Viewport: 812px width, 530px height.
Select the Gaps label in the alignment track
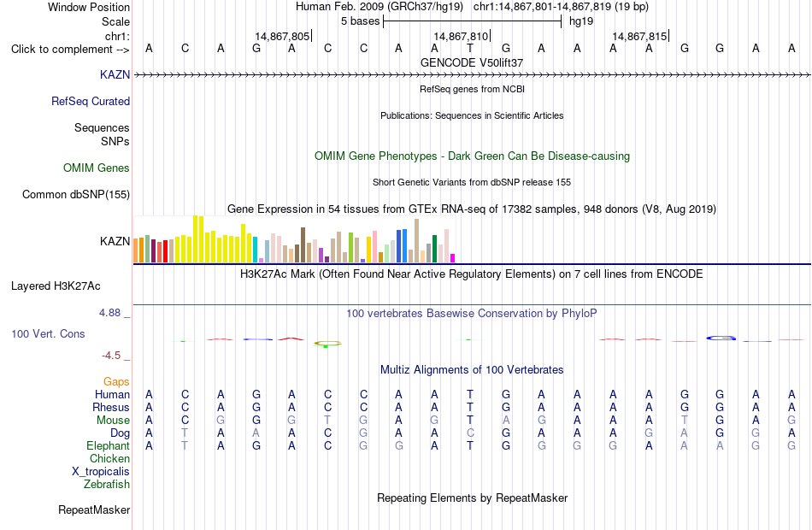[x=116, y=382]
